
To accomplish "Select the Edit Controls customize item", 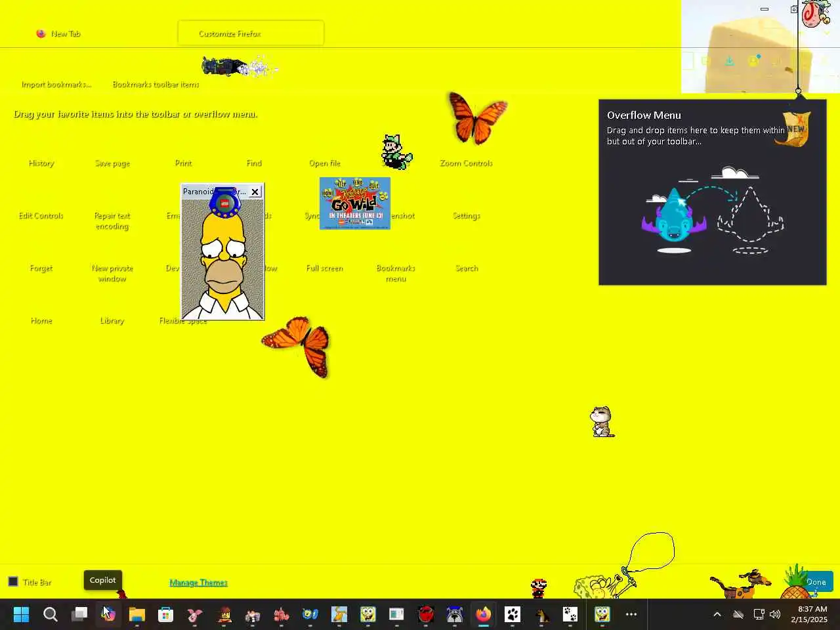I will click(x=41, y=216).
